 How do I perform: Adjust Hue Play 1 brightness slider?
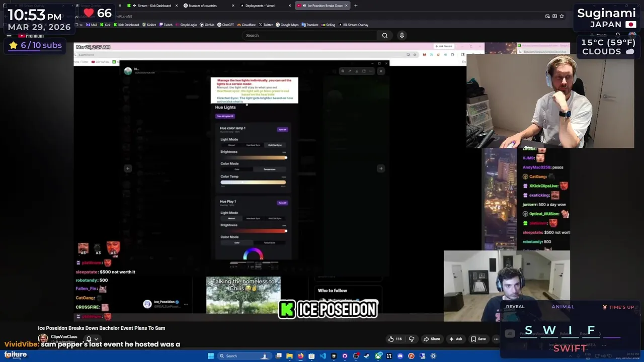tap(254, 231)
